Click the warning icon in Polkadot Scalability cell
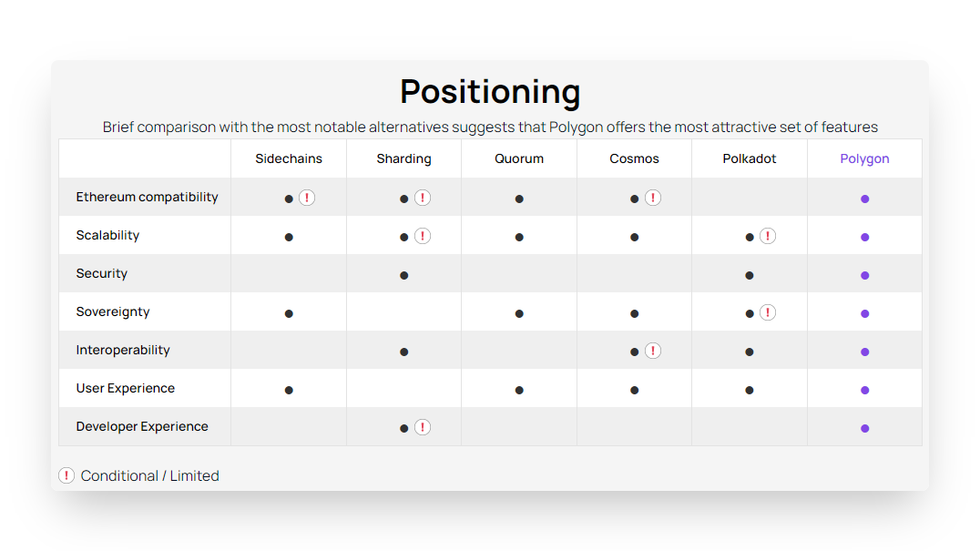Screen dimensions: 980x551 [768, 236]
